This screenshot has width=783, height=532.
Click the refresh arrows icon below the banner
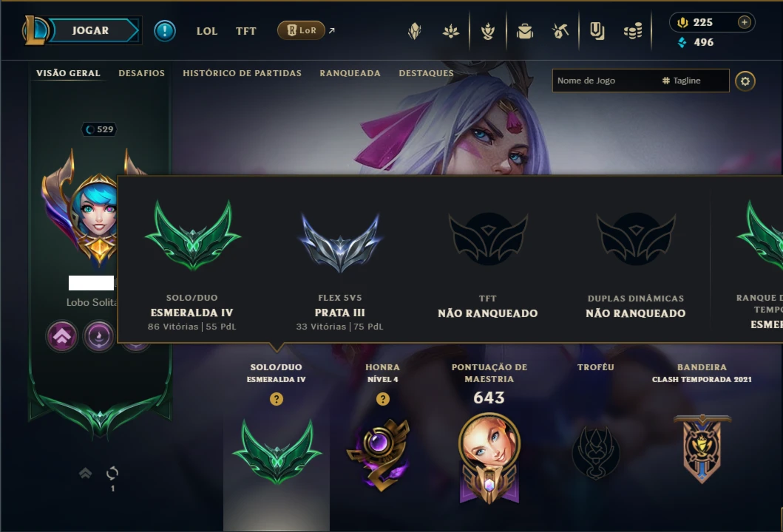pos(112,473)
